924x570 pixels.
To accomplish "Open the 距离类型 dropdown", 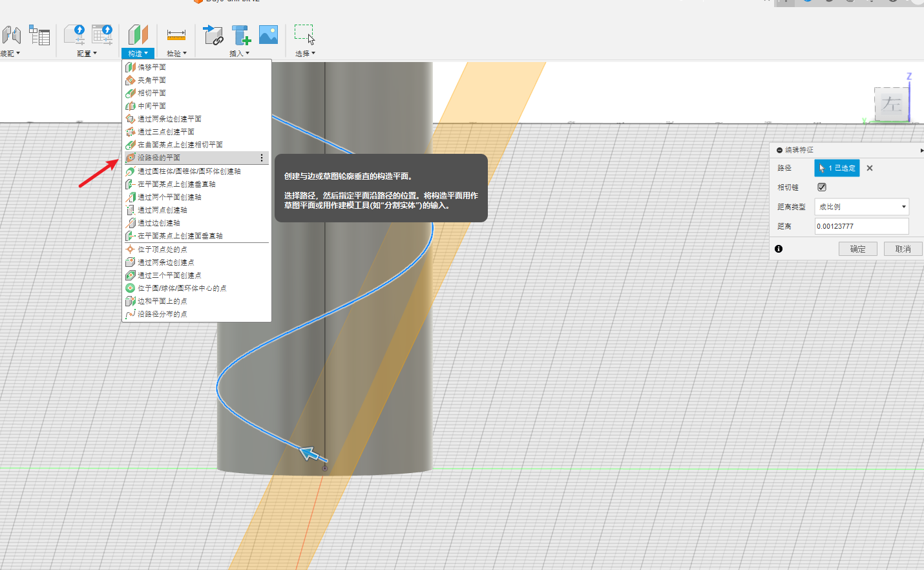I will click(861, 207).
